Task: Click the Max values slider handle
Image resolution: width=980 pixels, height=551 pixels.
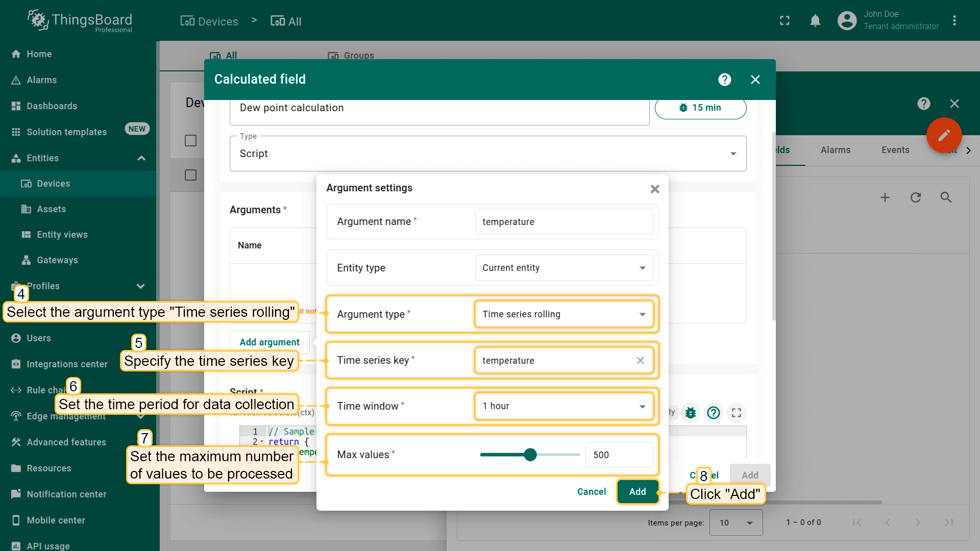Action: [530, 455]
